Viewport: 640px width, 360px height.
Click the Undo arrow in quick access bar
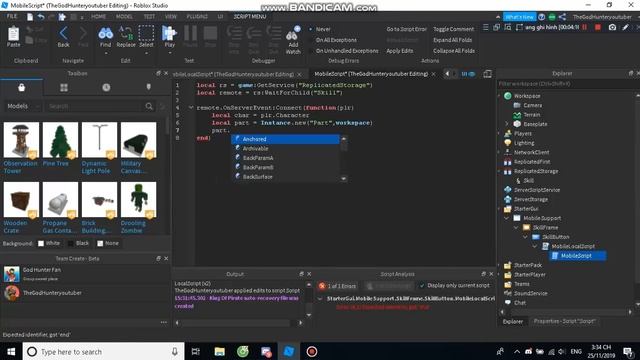coord(41,17)
